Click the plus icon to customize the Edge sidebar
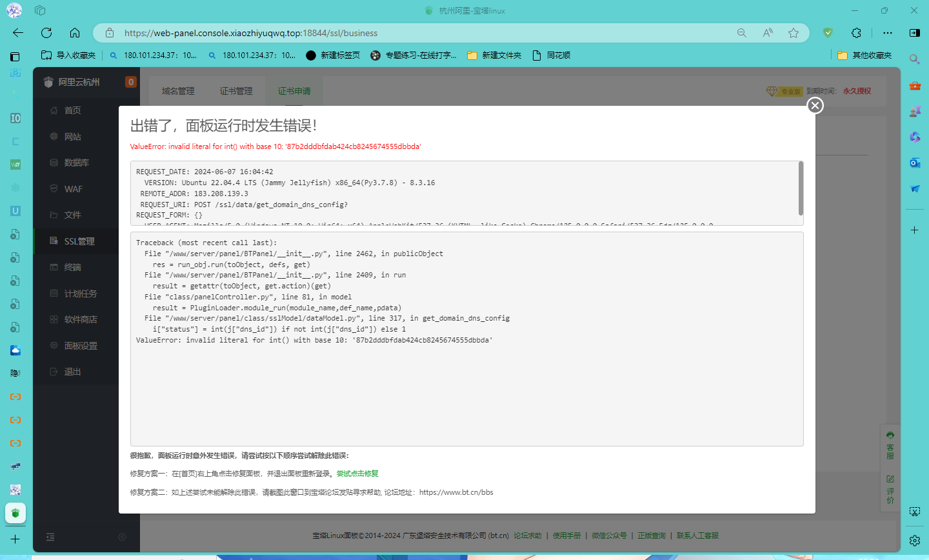Image resolution: width=929 pixels, height=560 pixels. (x=915, y=230)
